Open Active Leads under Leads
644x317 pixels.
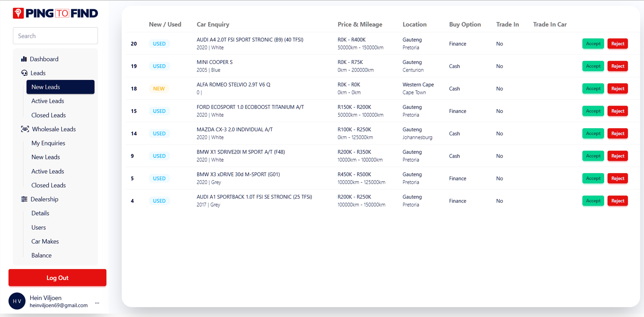48,101
